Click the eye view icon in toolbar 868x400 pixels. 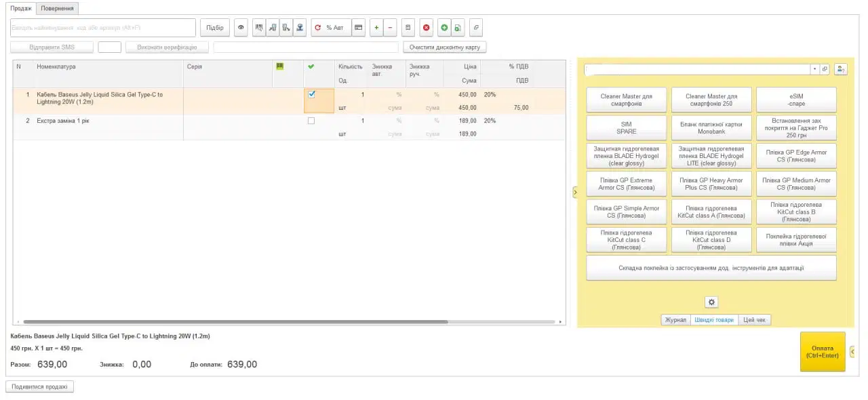point(241,28)
